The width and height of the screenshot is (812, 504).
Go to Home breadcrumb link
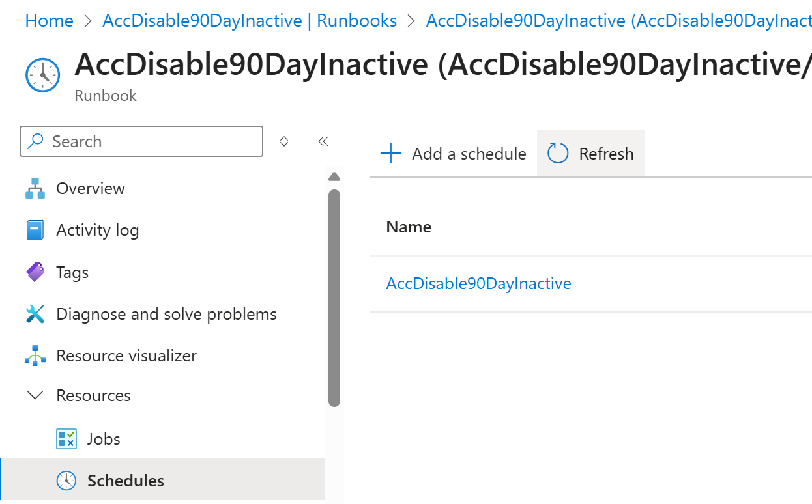tap(49, 21)
